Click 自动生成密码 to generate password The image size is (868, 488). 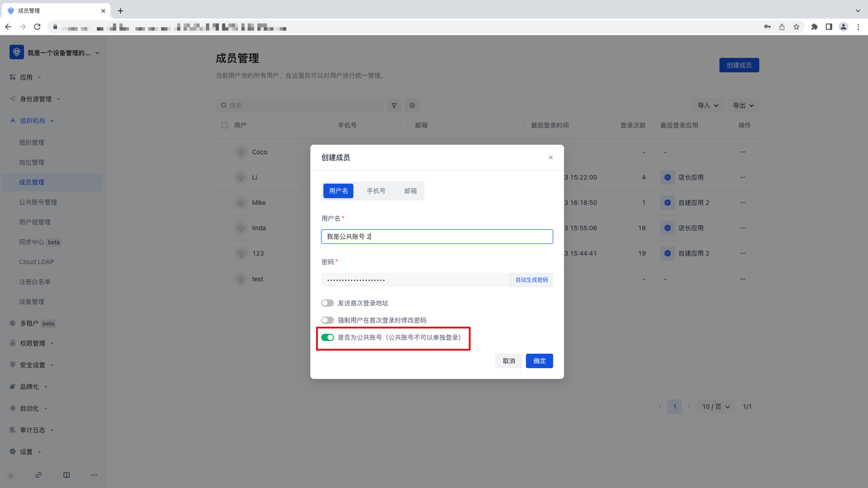[531, 280]
